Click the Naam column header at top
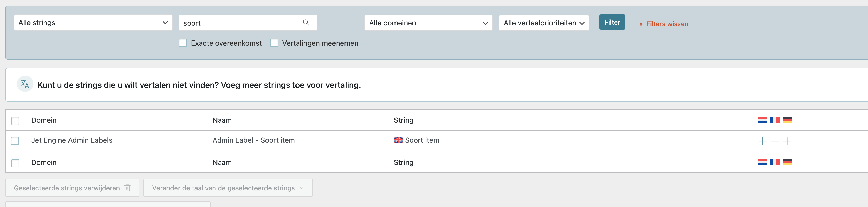This screenshot has width=868, height=207. point(222,120)
